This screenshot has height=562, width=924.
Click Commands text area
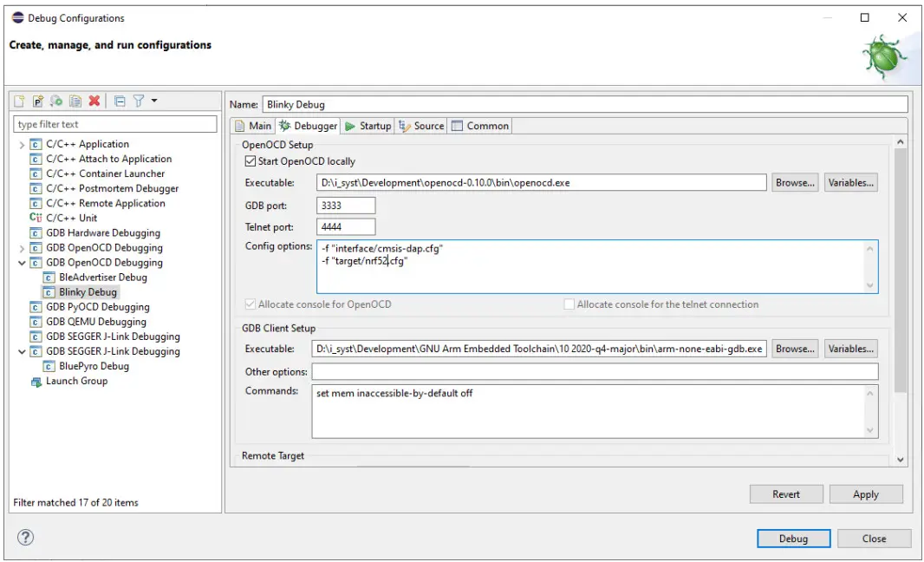pos(595,411)
